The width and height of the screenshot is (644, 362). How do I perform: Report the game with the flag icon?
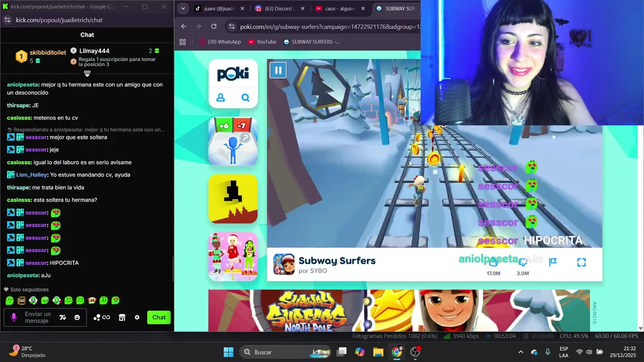coord(552,262)
